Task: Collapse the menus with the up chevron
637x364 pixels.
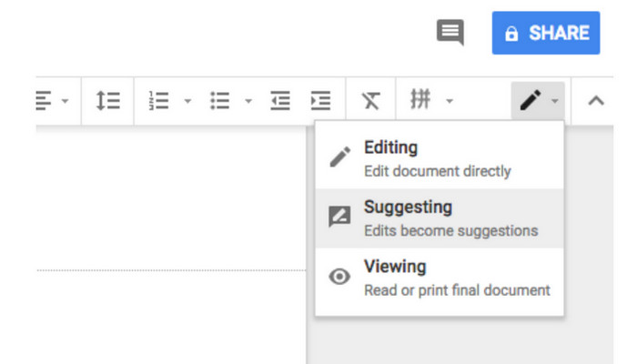Action: click(x=596, y=100)
